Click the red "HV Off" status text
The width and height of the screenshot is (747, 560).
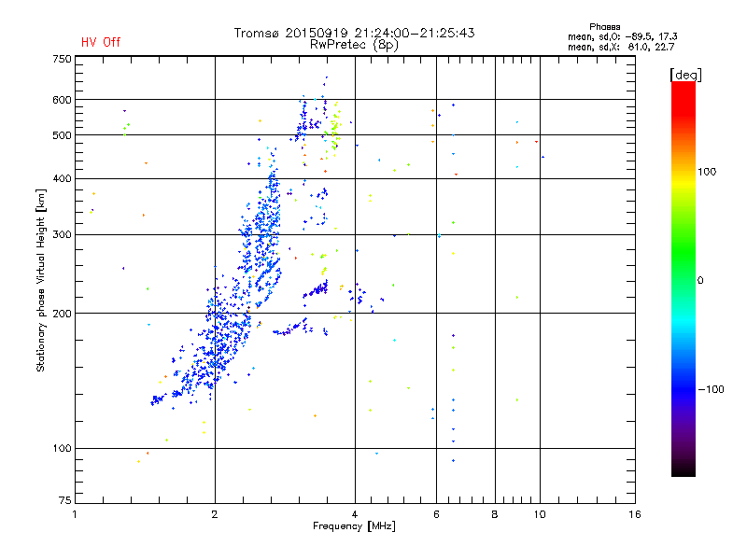(x=101, y=42)
